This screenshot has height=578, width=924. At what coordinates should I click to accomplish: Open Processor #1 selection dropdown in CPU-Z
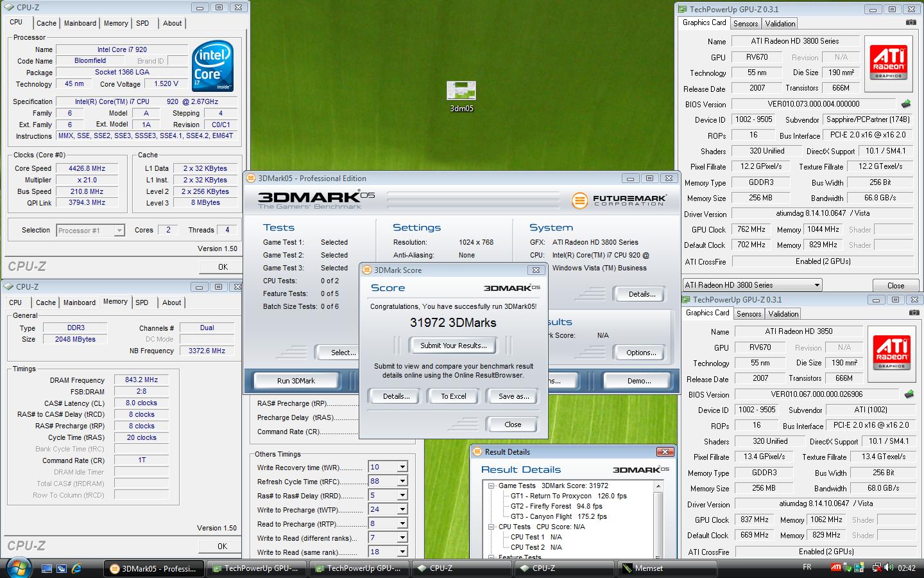coord(119,231)
